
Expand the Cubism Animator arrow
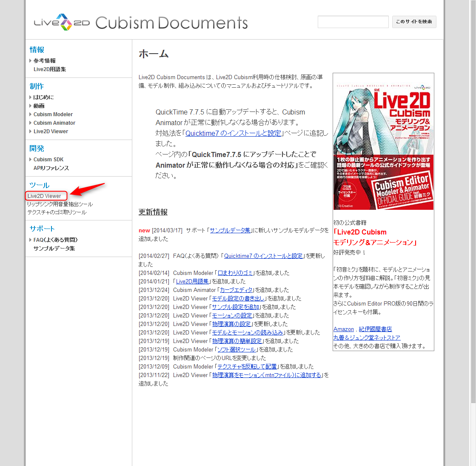[30, 123]
